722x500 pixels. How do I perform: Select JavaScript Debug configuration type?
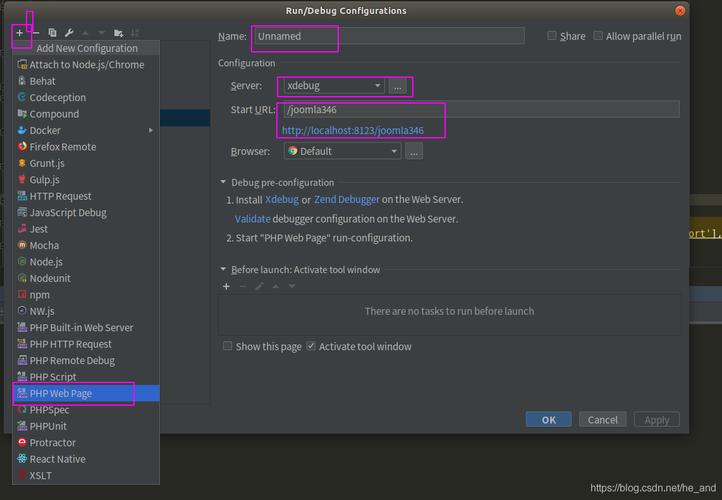[x=86, y=213]
